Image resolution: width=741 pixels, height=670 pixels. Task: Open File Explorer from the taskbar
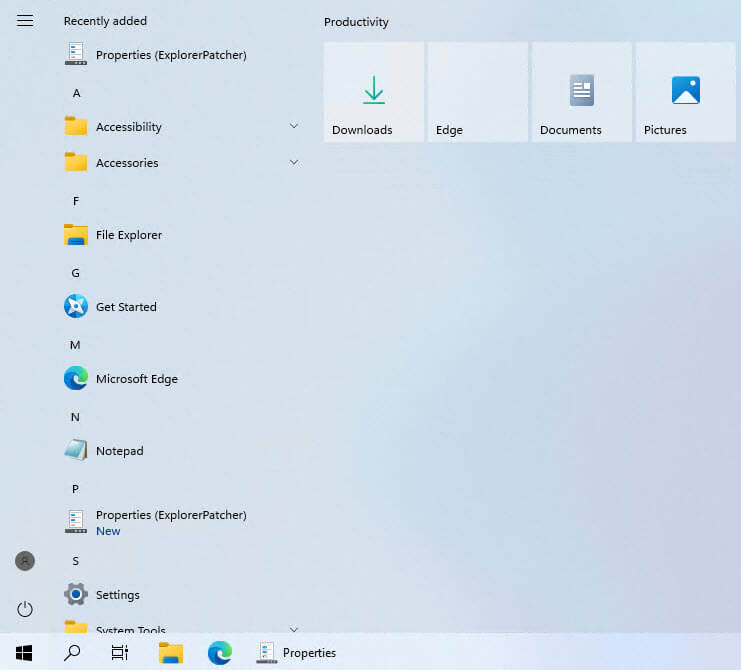(x=171, y=653)
